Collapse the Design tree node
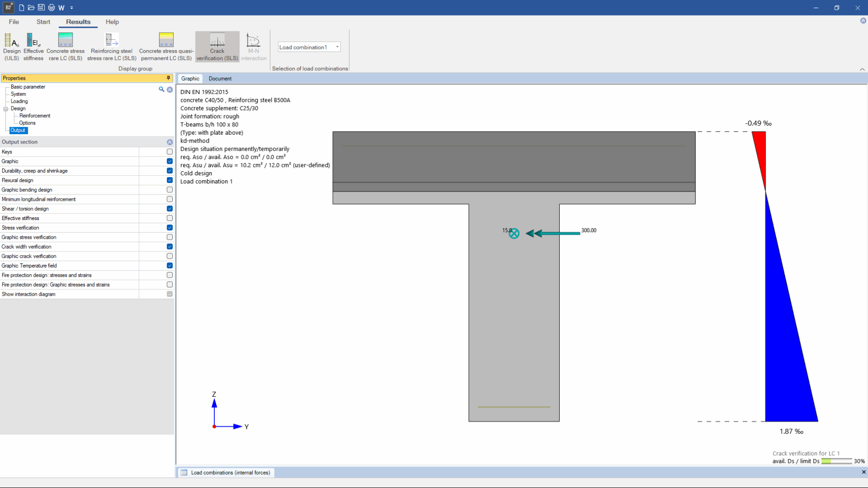The width and height of the screenshot is (868, 488). pyautogui.click(x=6, y=109)
